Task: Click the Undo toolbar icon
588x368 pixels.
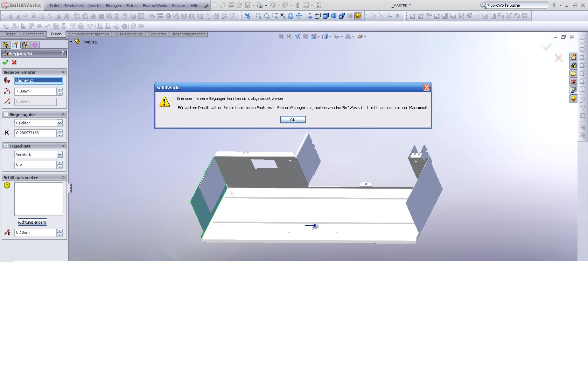Action: point(272,5)
